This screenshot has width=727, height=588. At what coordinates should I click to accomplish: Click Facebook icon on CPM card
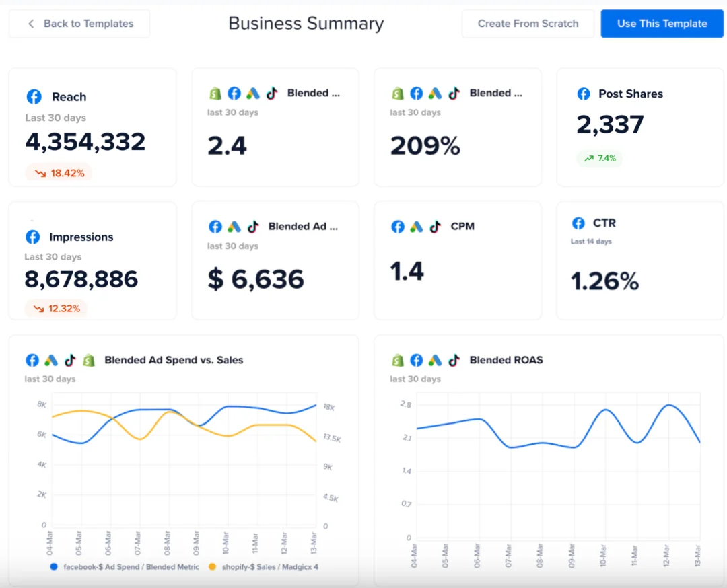[x=398, y=227]
